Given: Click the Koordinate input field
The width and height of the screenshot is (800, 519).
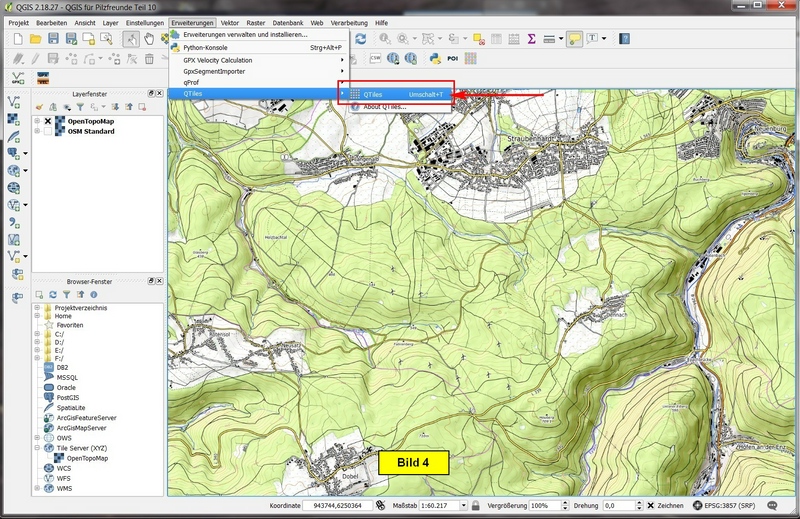Looking at the screenshot, I should [x=338, y=506].
